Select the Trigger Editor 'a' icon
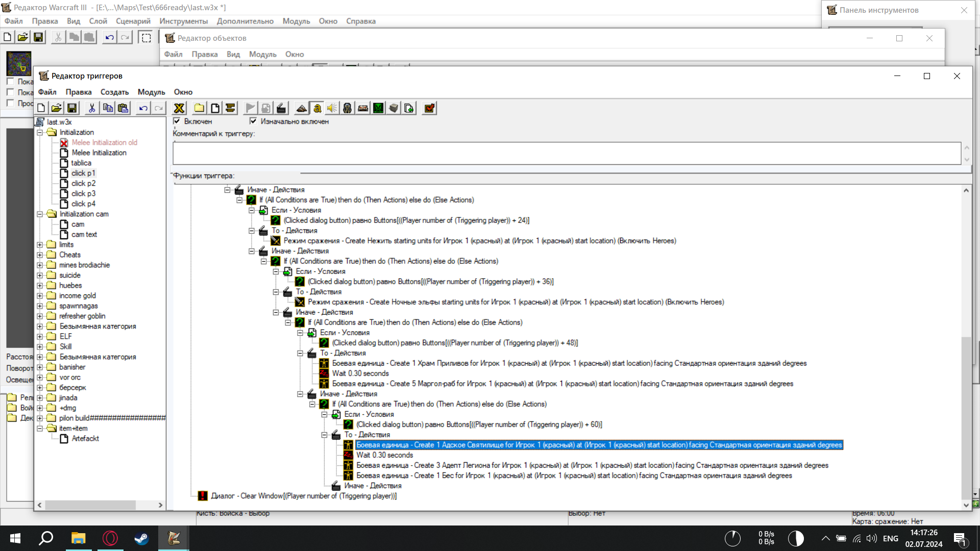Screen dimensions: 980x551 pos(317,108)
